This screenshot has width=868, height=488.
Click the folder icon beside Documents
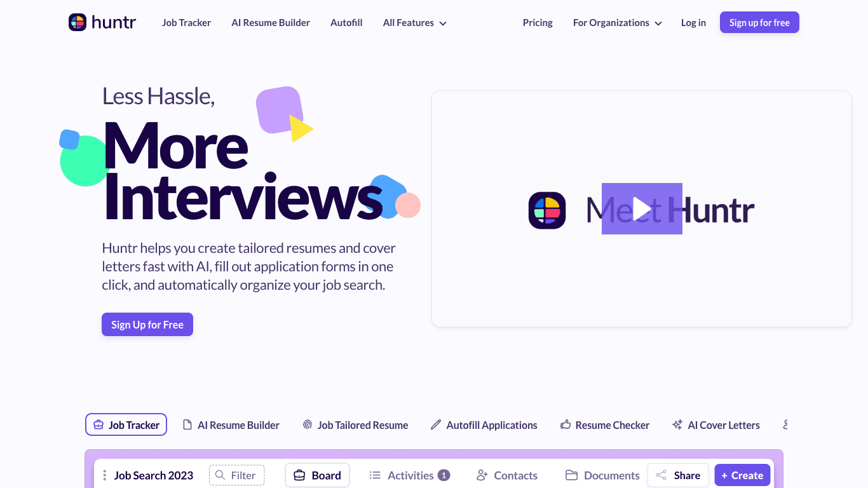pos(571,475)
